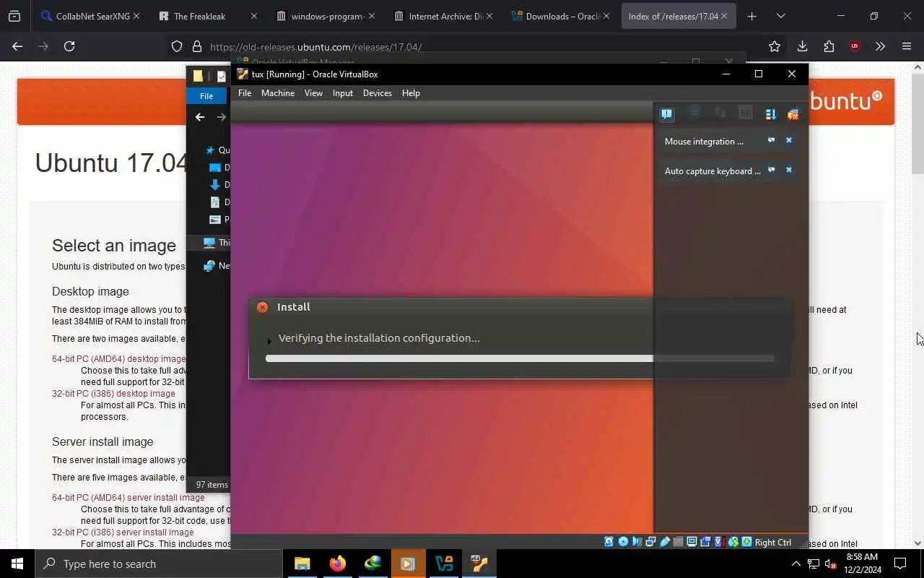Open help for Auto capture keyboard notification

tap(771, 170)
